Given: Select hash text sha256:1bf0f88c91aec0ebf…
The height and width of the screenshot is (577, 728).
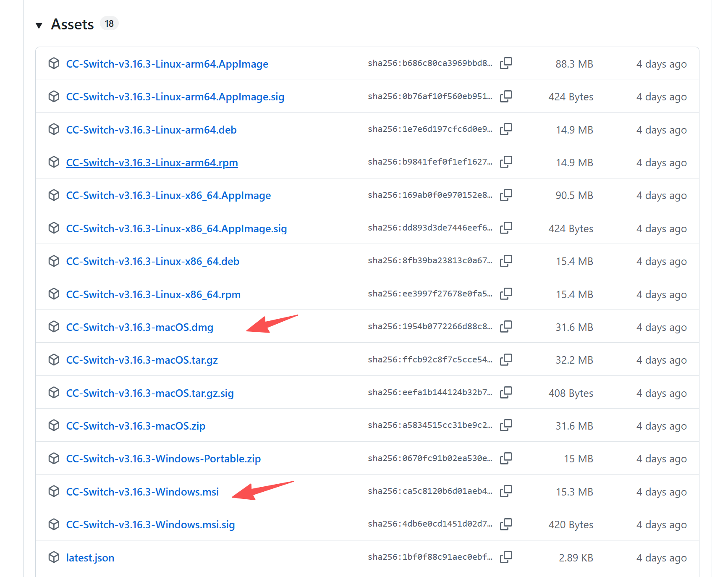Looking at the screenshot, I should pos(430,557).
